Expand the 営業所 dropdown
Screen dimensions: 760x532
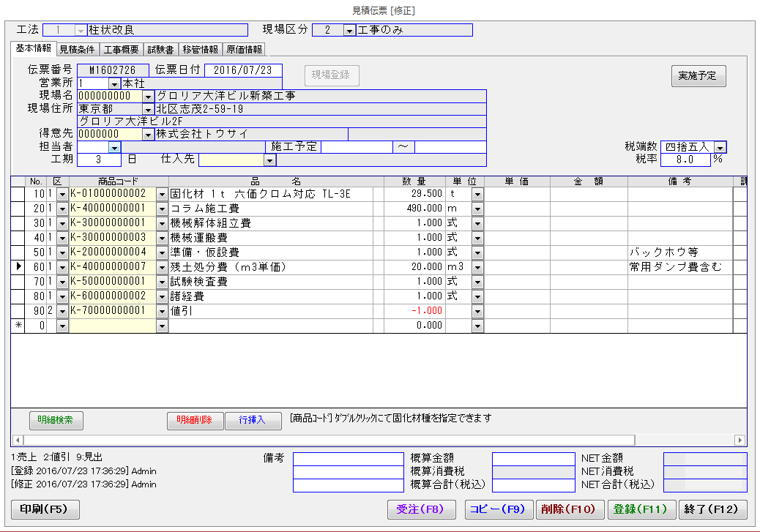click(x=113, y=83)
